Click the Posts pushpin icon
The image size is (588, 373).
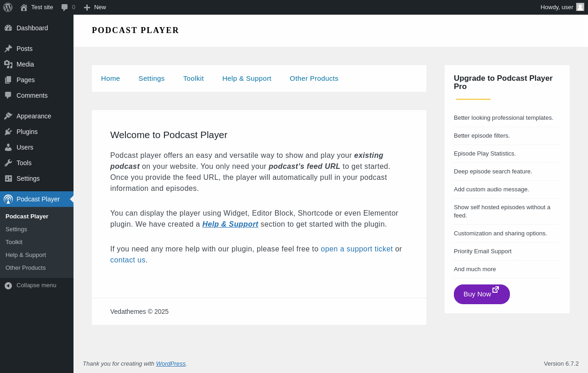click(x=8, y=49)
